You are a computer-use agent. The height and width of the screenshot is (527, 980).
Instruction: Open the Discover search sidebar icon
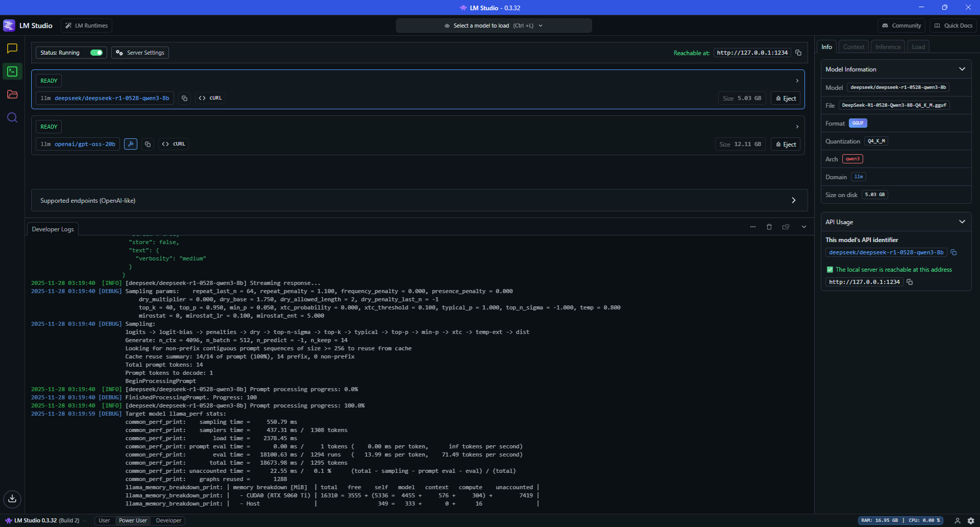12,117
